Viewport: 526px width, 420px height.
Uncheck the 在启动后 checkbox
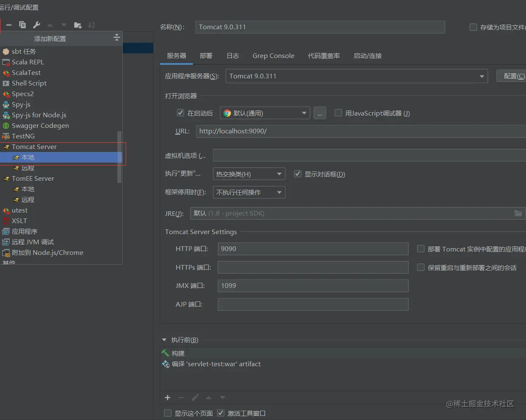[180, 113]
